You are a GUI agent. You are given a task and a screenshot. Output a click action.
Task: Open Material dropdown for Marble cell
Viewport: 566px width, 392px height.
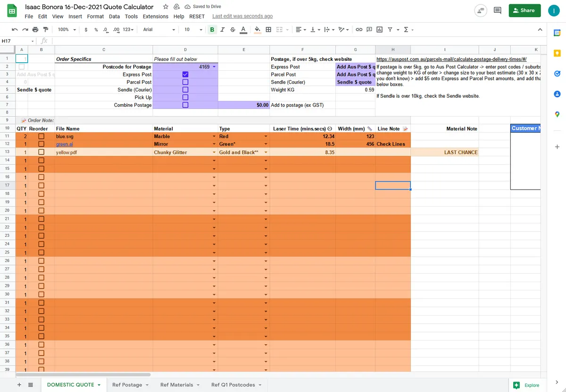(214, 136)
